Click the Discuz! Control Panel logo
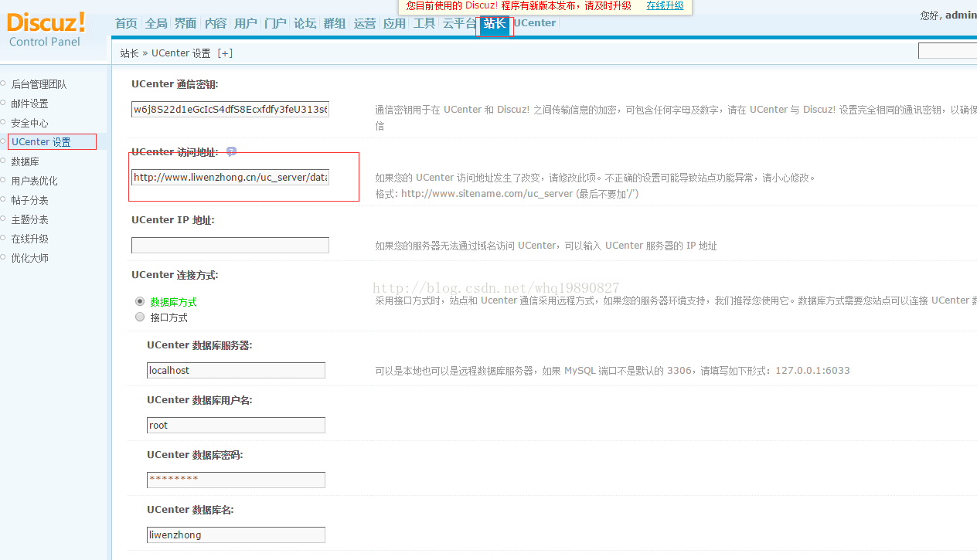This screenshot has height=560, width=977. (x=45, y=29)
